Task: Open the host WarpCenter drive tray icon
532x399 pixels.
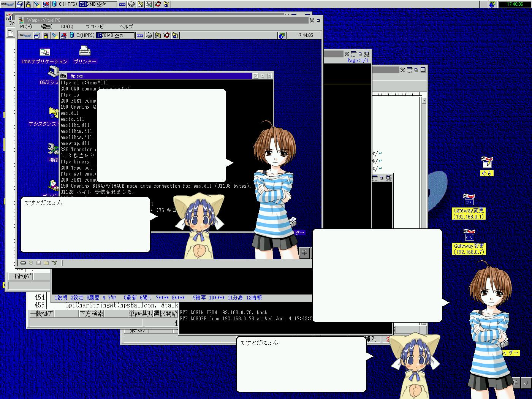Action: click(131, 4)
